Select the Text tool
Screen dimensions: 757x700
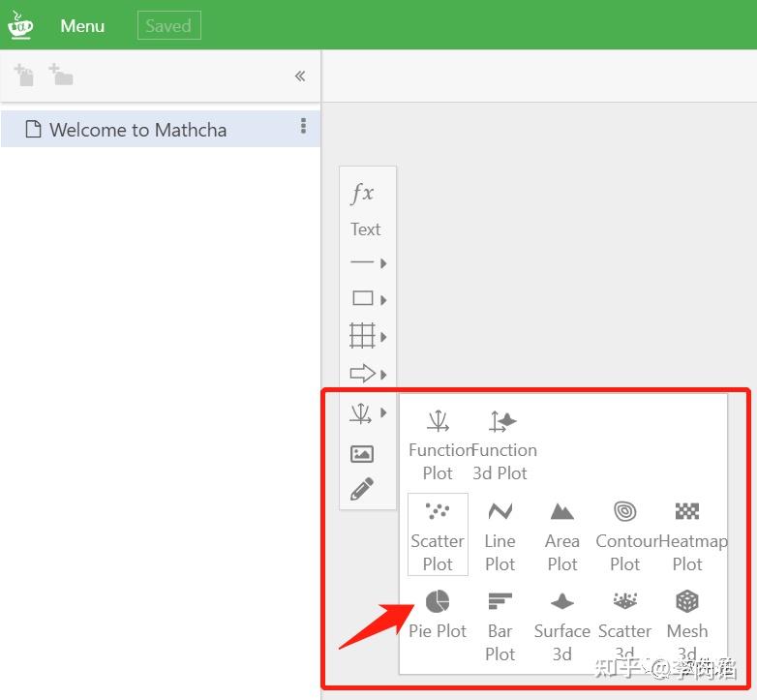[x=366, y=229]
